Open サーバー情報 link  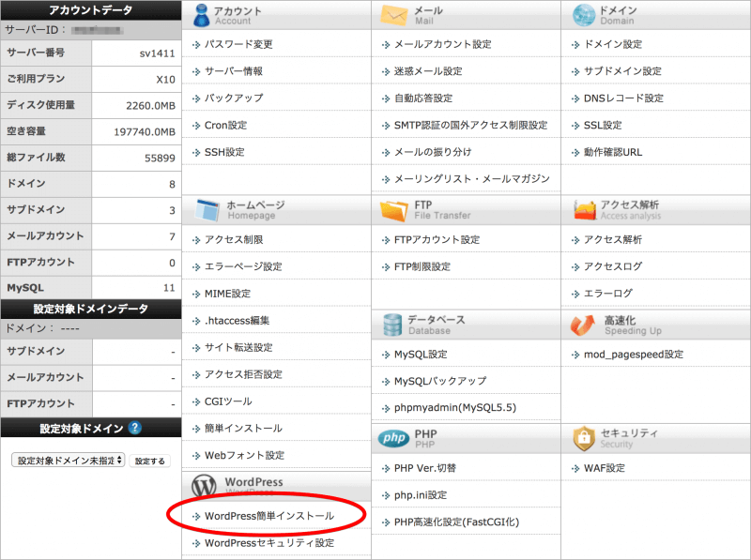(x=234, y=71)
